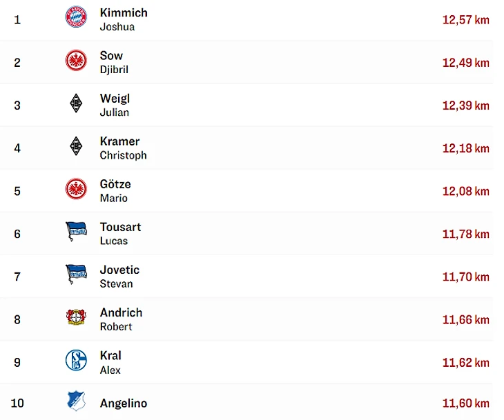Screen dimensions: 504x420
Task: Click Bayern Munich logo beside Kimmich
Action: click(76, 17)
